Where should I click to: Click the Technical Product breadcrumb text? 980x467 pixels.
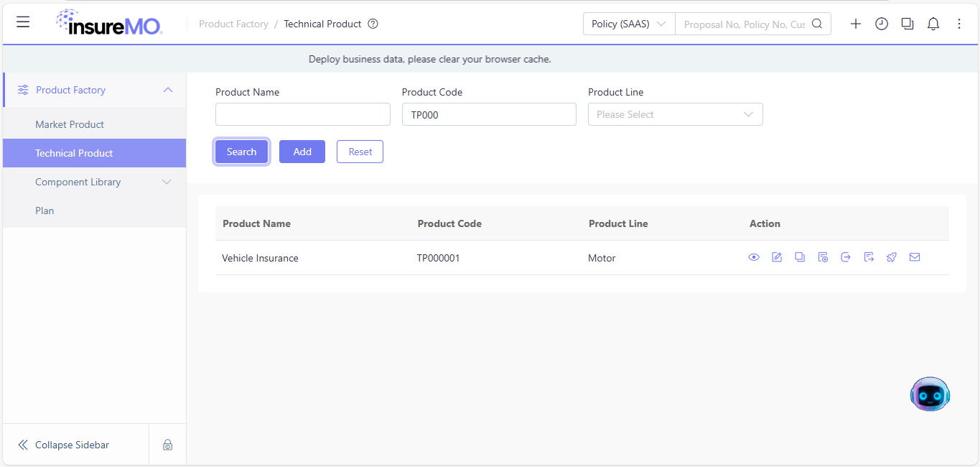[x=322, y=24]
